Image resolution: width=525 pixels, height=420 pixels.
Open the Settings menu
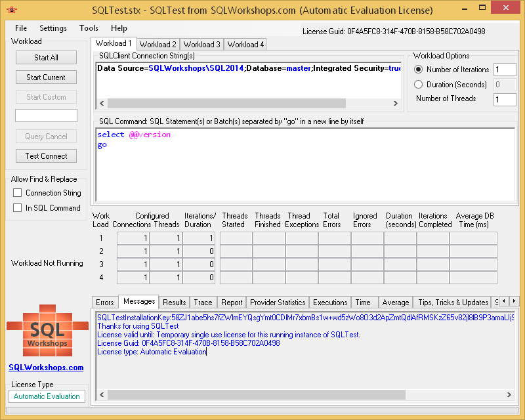[53, 28]
